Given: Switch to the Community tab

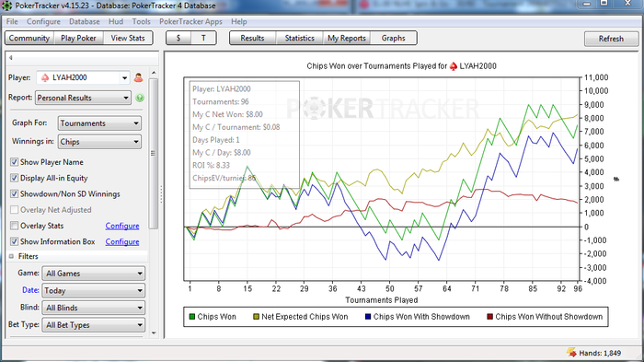Looking at the screenshot, I should [x=29, y=39].
